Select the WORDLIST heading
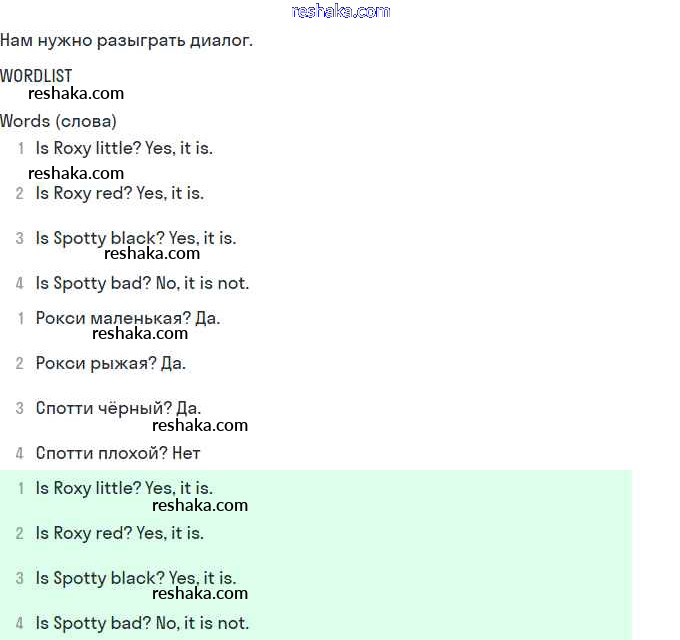This screenshot has width=680, height=640. click(36, 75)
